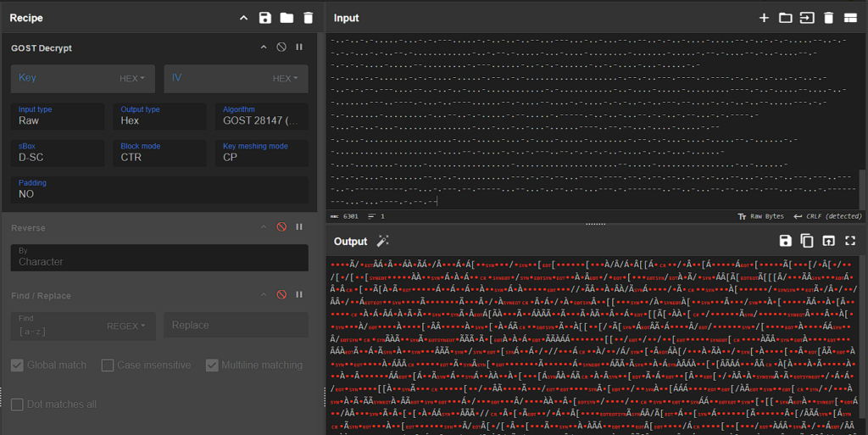Open the IV HEX format dropdown

coord(285,79)
